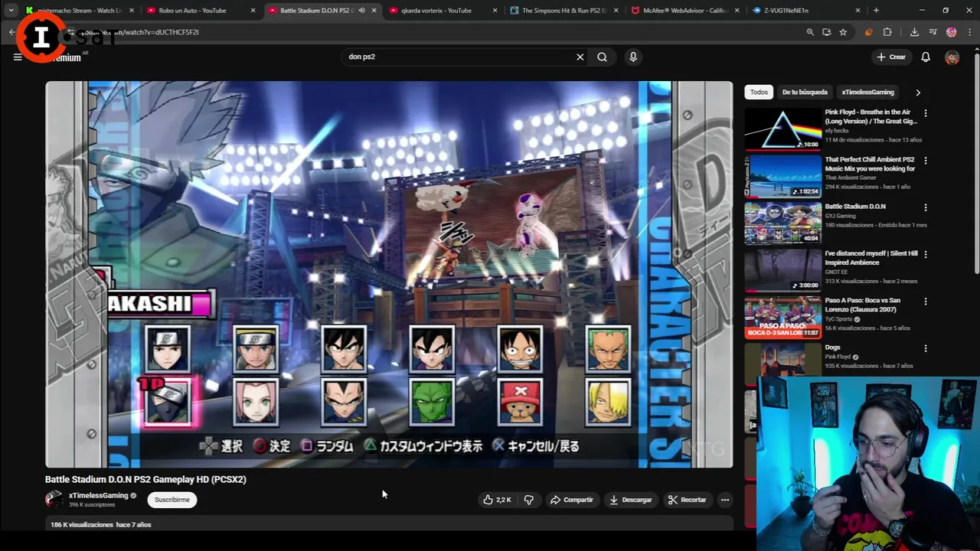Open 'Paso A Paso: Boca vs San Lorenzo' title
Viewport: 980px width, 551px height.
pyautogui.click(x=862, y=305)
